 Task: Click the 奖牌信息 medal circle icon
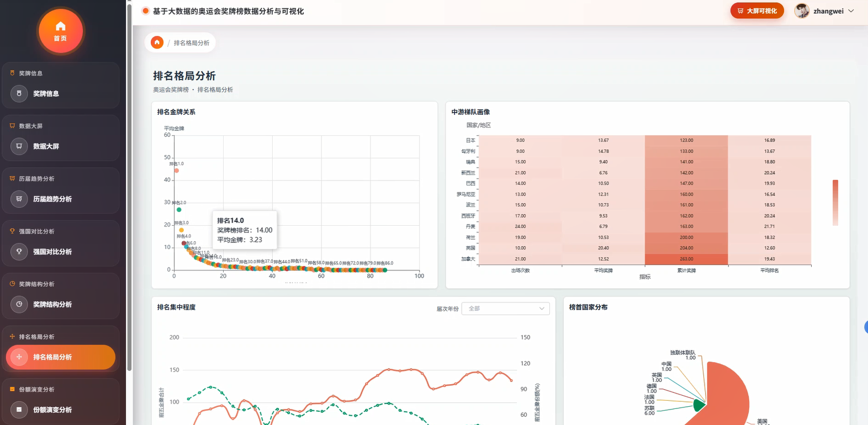(19, 93)
